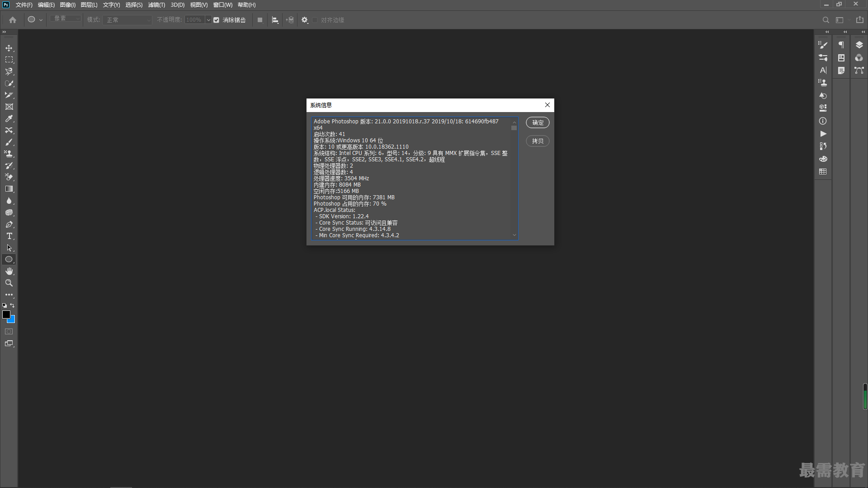Image resolution: width=868 pixels, height=488 pixels.
Task: Open the Share icon in options bar
Action: (859, 20)
